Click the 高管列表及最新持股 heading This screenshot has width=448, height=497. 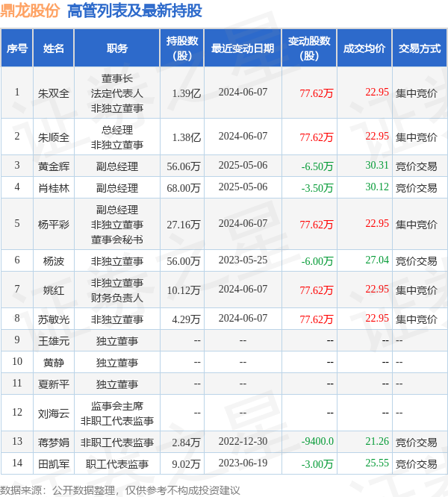(134, 10)
